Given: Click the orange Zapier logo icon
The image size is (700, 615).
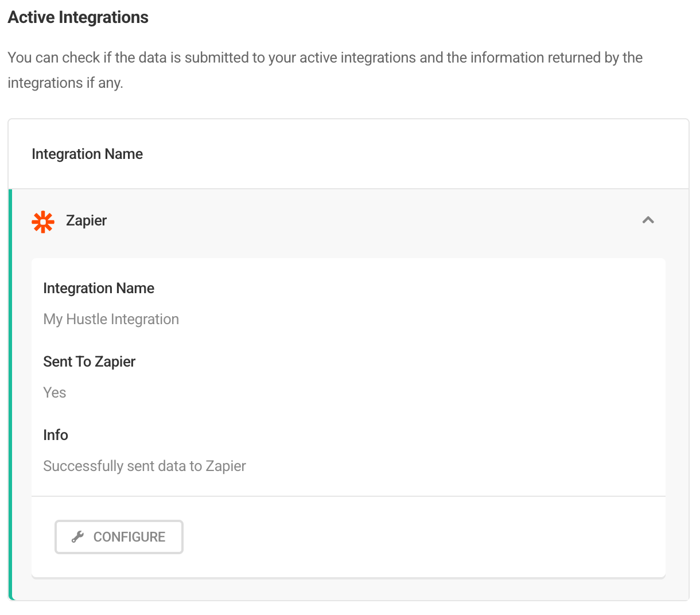Looking at the screenshot, I should pos(43,222).
